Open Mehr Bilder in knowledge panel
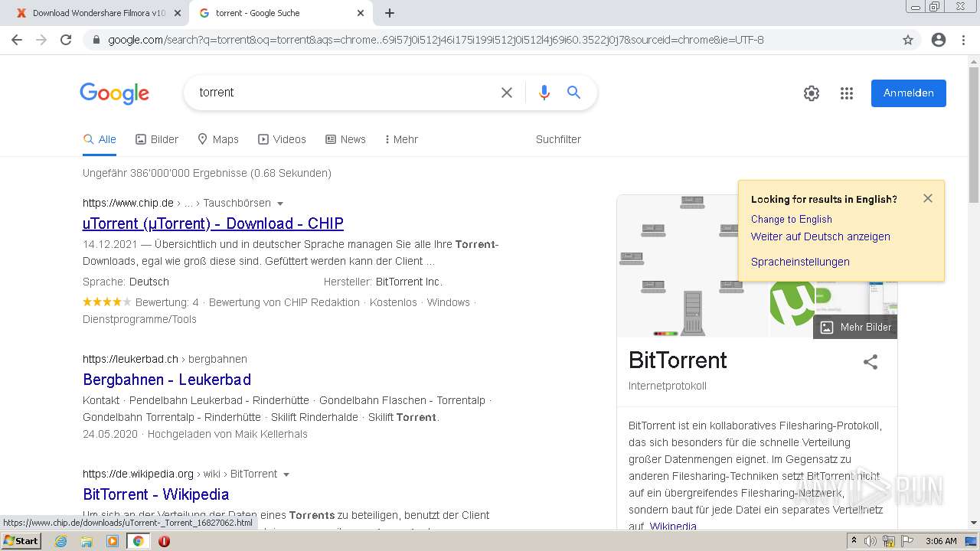 [x=855, y=327]
